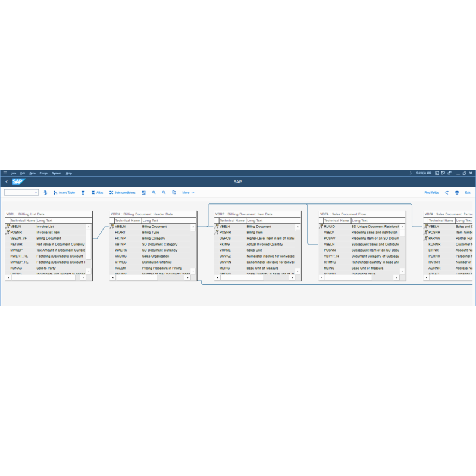This screenshot has height=476, width=476.
Task: Open the selection field combo box dropdown
Action: click(x=35, y=192)
